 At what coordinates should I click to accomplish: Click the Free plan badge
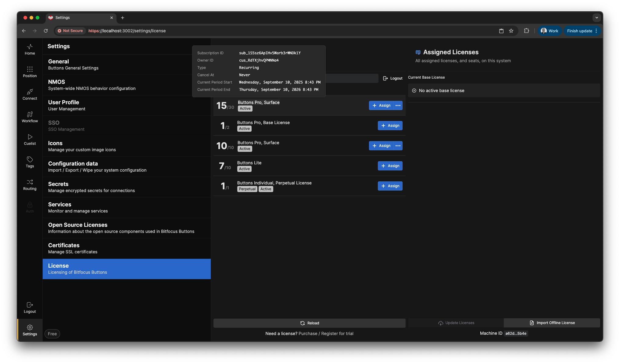pyautogui.click(x=52, y=334)
